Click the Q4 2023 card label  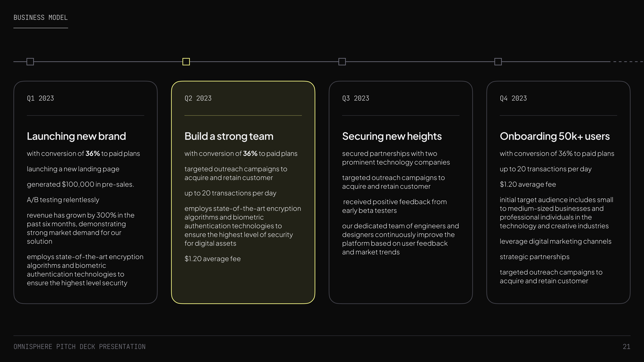[513, 98]
